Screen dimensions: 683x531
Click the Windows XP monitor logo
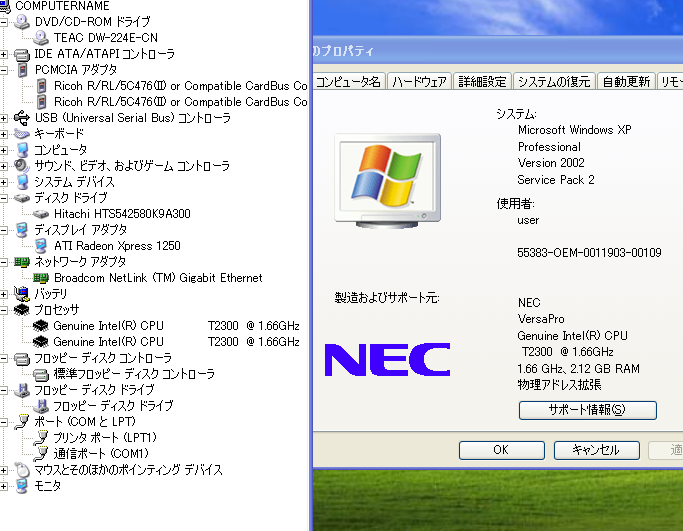pyautogui.click(x=388, y=181)
